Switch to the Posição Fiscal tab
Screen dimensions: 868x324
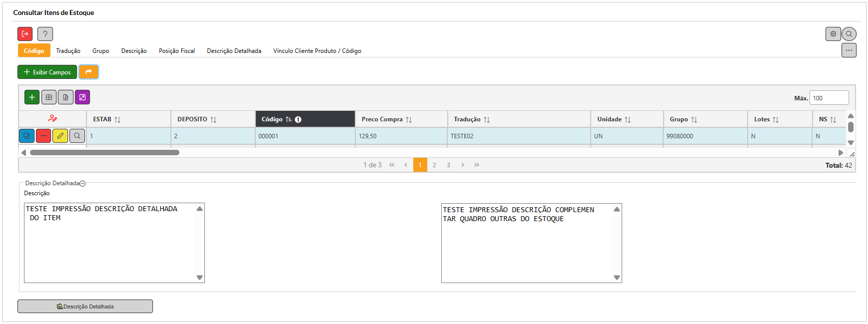coord(177,51)
